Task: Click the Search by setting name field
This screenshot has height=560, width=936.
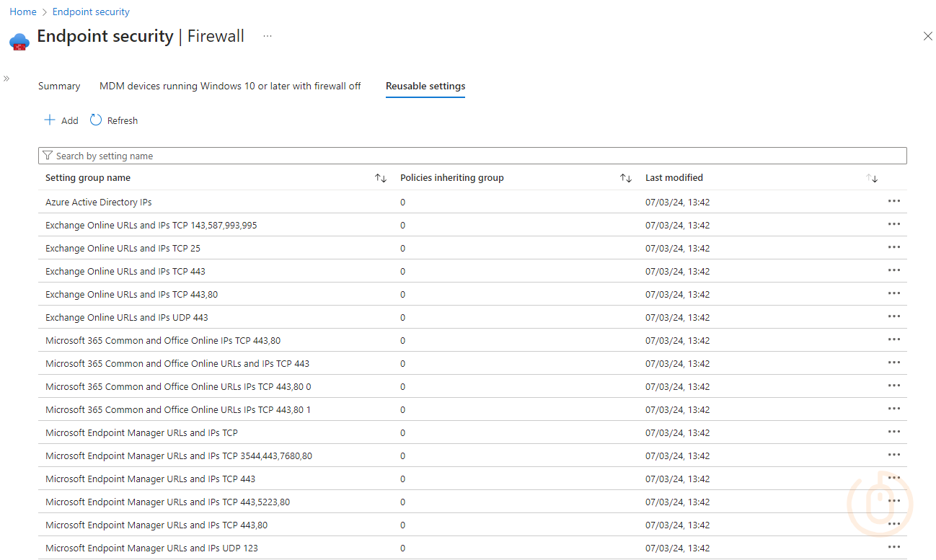Action: pyautogui.click(x=472, y=156)
